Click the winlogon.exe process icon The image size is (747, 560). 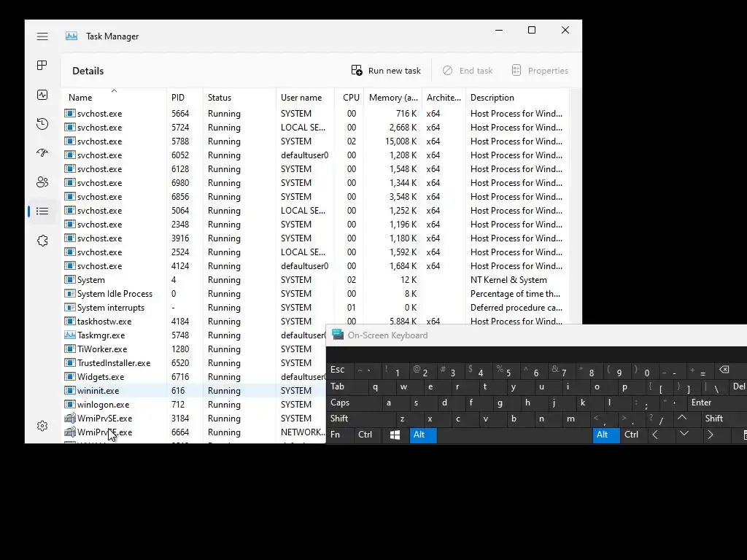[70, 404]
